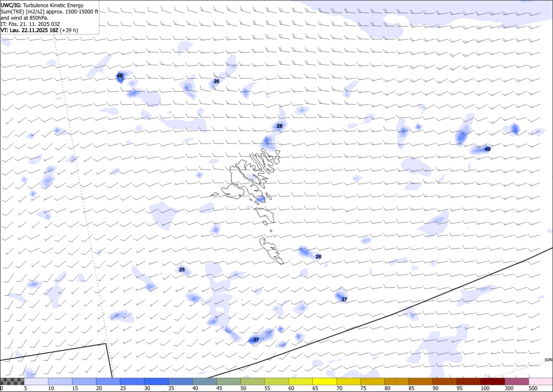Click the legend tick label '75'
The height and width of the screenshot is (392, 553).
[x=363, y=388]
